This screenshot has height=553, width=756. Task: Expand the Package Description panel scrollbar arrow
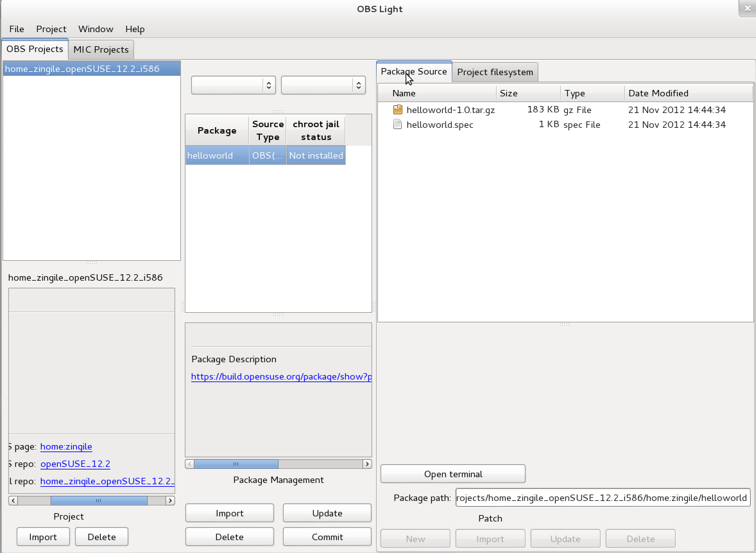pos(366,463)
